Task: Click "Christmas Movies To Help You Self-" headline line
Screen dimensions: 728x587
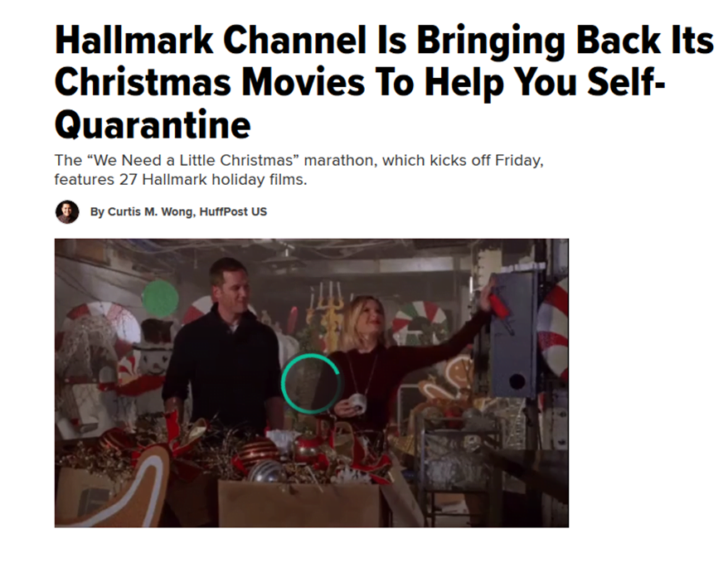Action: click(360, 82)
